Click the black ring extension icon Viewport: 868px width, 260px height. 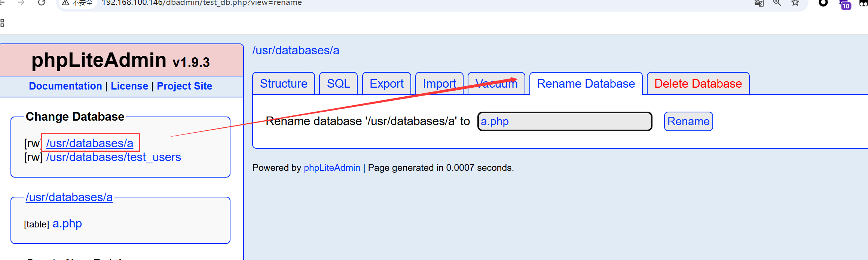(x=823, y=3)
